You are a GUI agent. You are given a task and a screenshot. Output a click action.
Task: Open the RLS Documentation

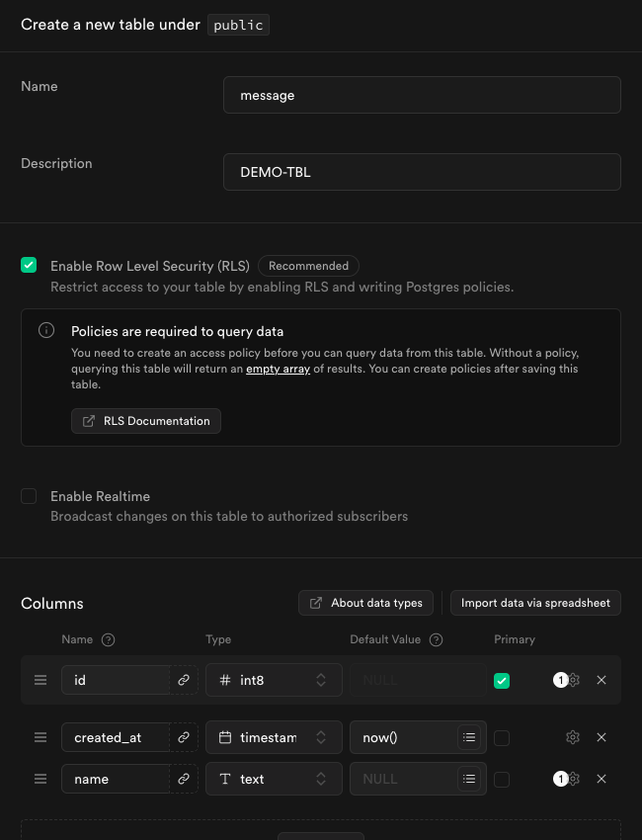(145, 420)
